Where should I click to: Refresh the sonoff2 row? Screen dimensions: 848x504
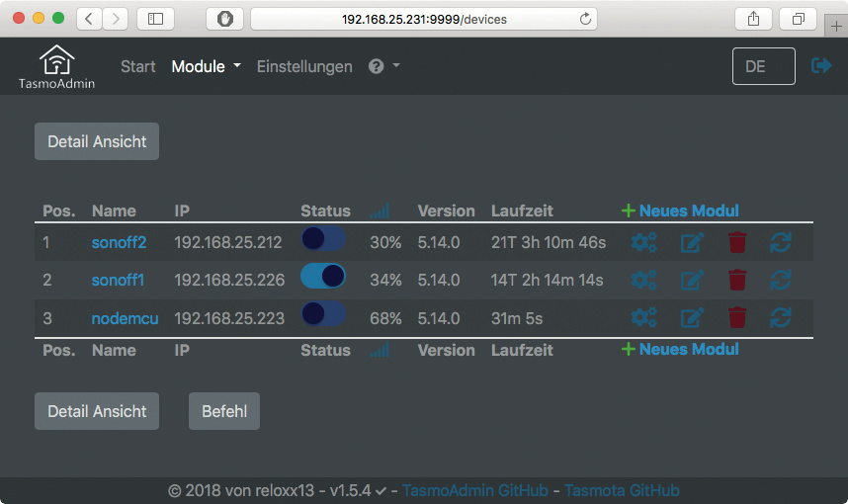pos(781,242)
